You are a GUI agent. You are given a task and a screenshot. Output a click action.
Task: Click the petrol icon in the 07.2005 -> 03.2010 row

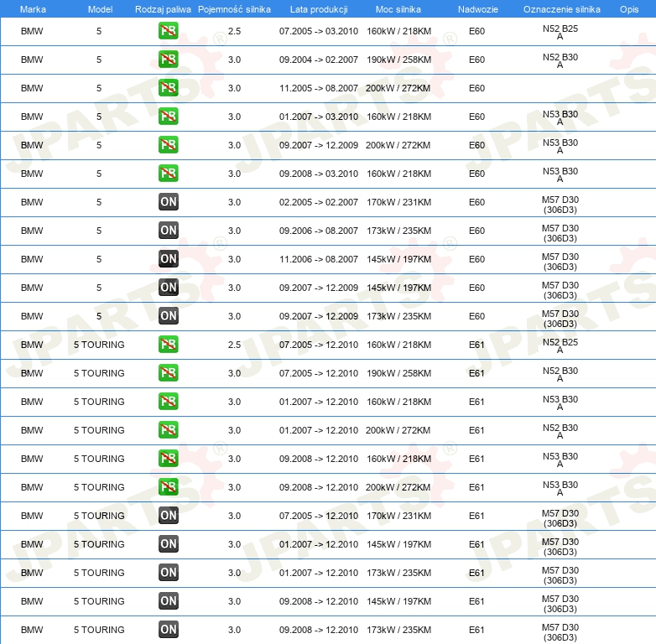[x=168, y=31]
